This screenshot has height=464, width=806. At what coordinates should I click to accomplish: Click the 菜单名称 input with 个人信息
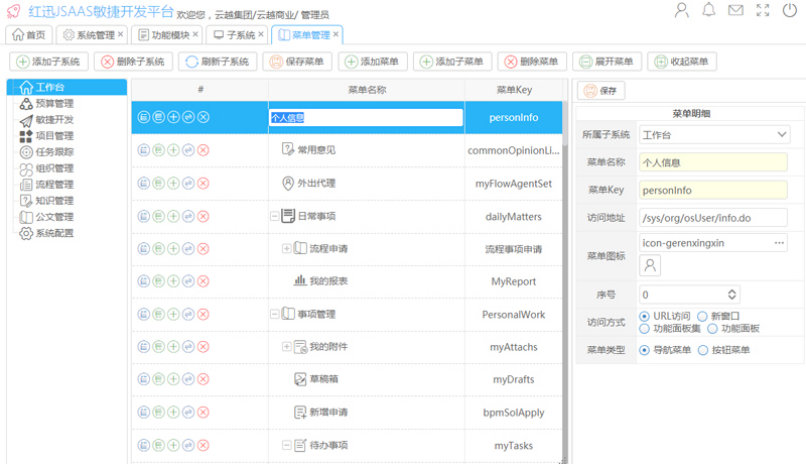[713, 162]
